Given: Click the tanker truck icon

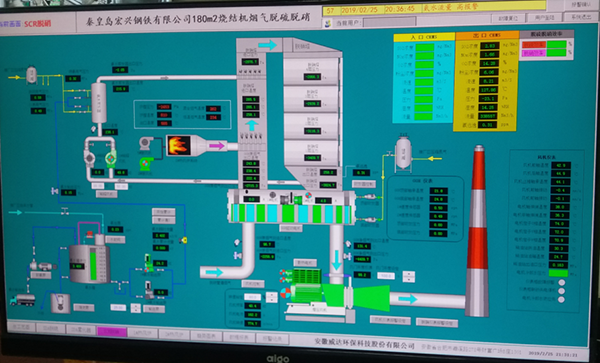Looking at the screenshot, I should [23, 300].
